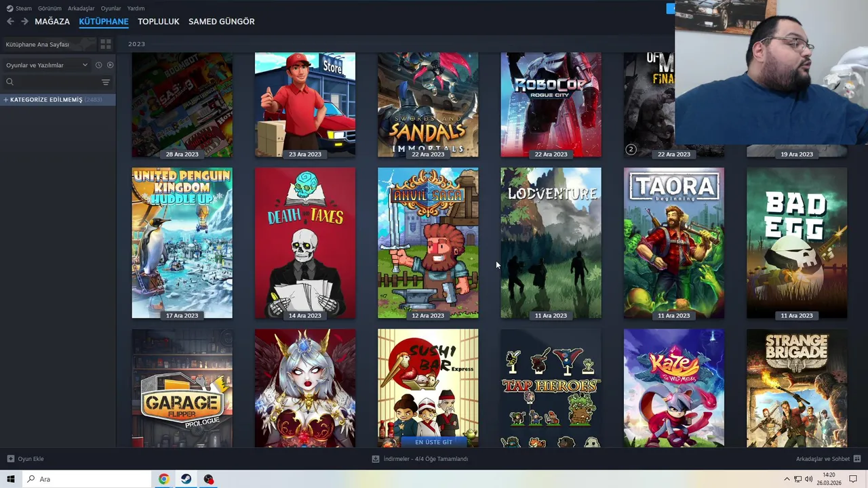The image size is (868, 488).
Task: Open the Görünüm menu
Action: click(x=50, y=8)
